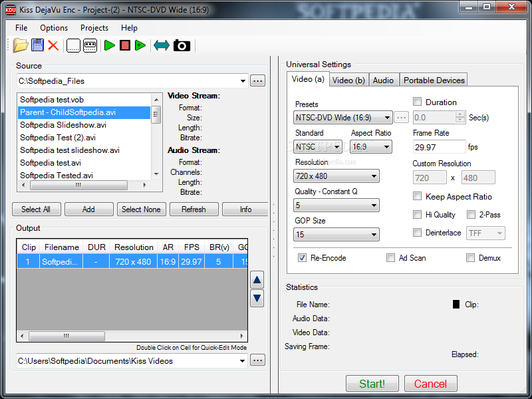This screenshot has height=399, width=532.
Task: Expand the source path dropdown
Action: coord(243,80)
